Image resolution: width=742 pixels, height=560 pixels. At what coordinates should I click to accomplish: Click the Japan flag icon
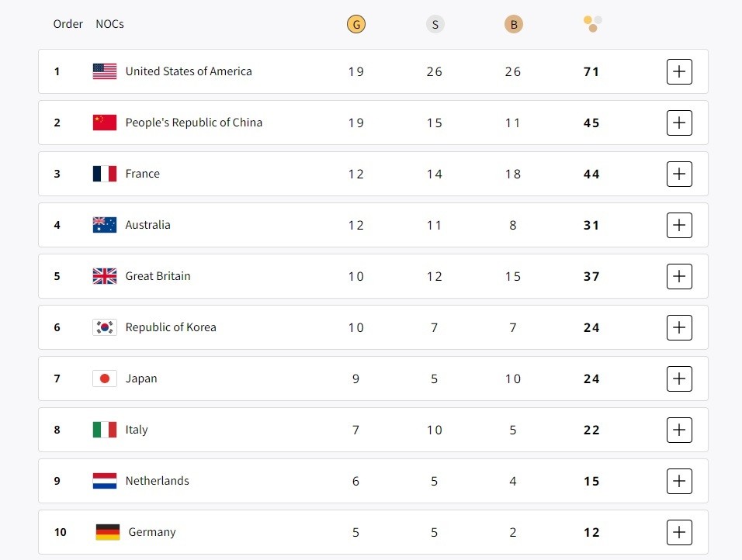(x=104, y=379)
